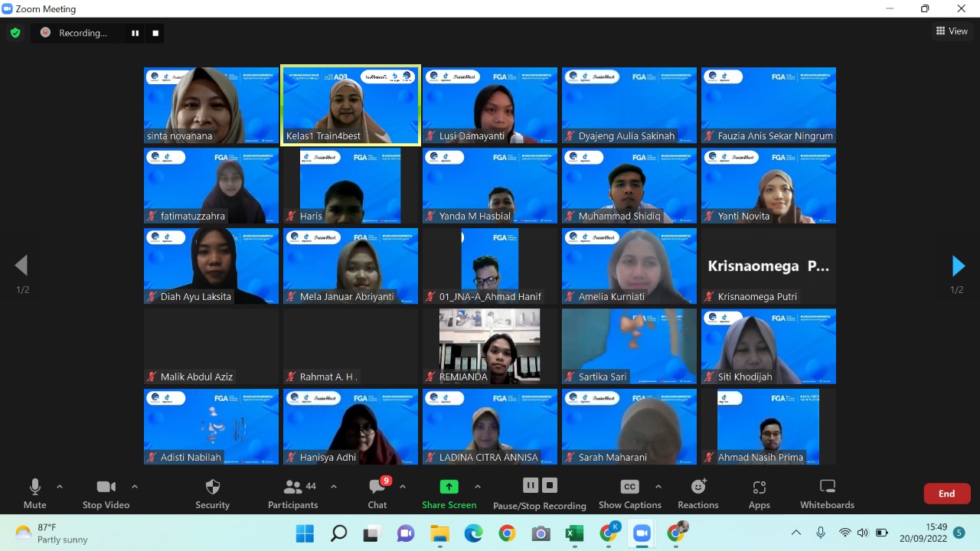The image size is (980, 551).
Task: Open the Windows Start menu
Action: tap(304, 533)
